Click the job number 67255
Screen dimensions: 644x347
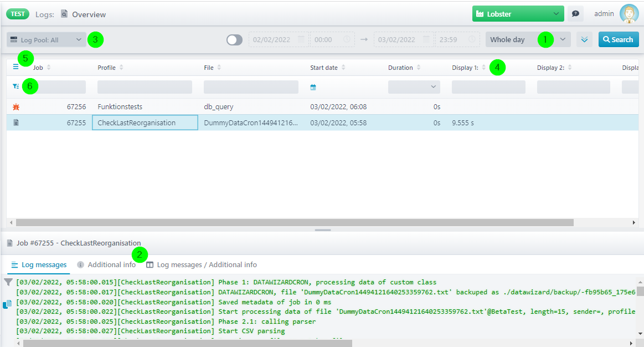click(x=76, y=123)
